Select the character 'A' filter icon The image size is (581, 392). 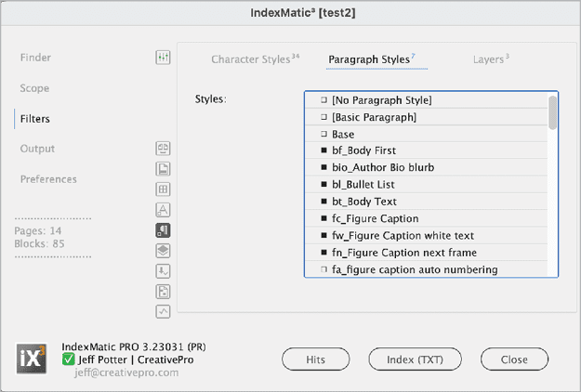click(163, 210)
